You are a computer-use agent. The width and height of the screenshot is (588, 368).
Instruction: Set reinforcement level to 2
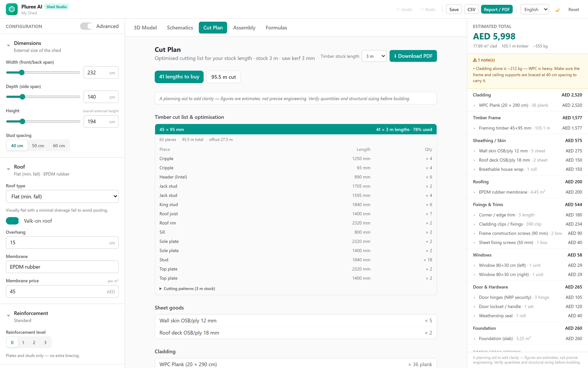pyautogui.click(x=34, y=342)
